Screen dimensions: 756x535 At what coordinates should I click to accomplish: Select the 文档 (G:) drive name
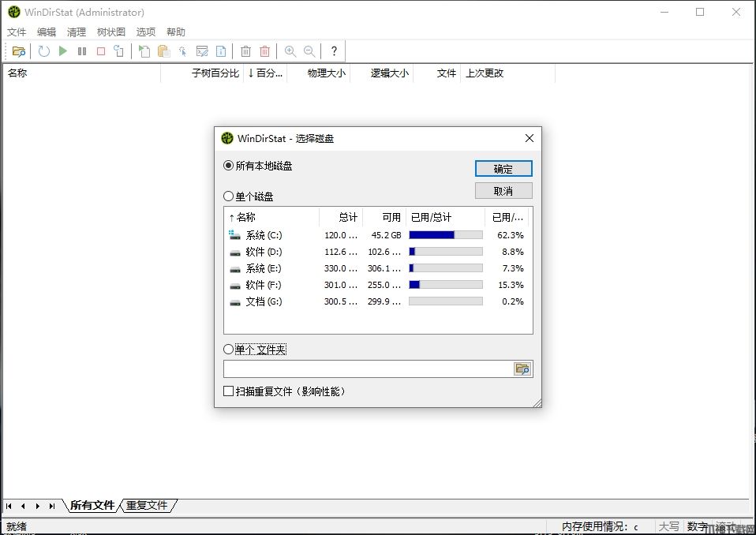pos(264,301)
